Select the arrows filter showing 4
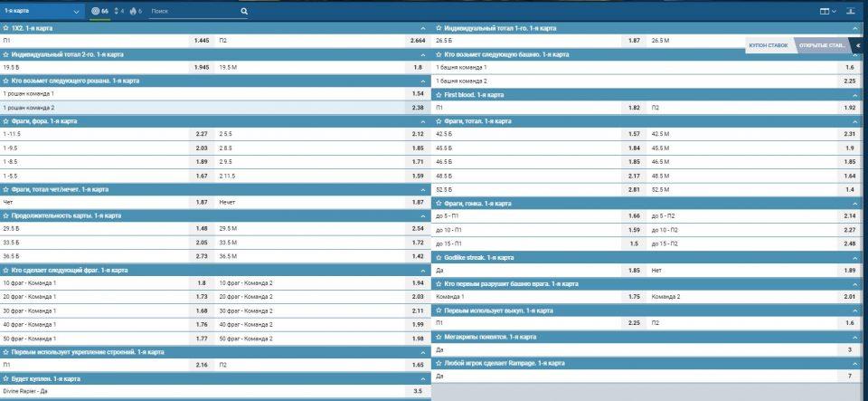Image resolution: width=868 pixels, height=401 pixels. [118, 12]
